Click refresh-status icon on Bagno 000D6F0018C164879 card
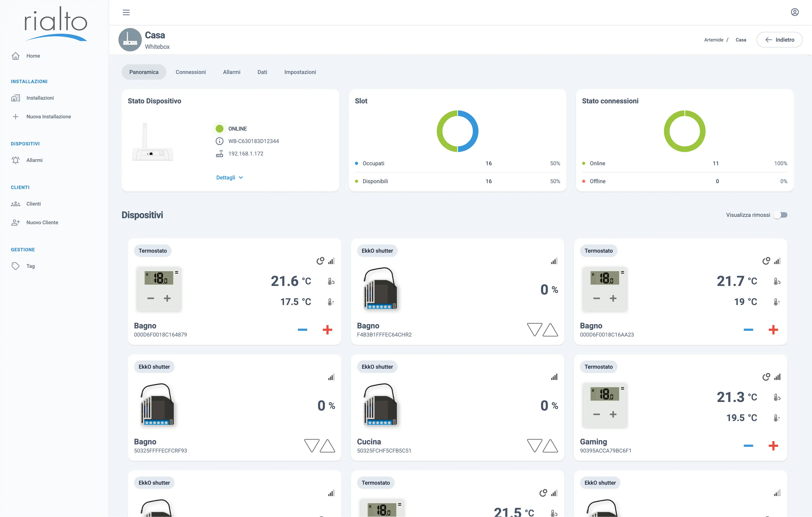Image resolution: width=812 pixels, height=517 pixels. tap(320, 261)
